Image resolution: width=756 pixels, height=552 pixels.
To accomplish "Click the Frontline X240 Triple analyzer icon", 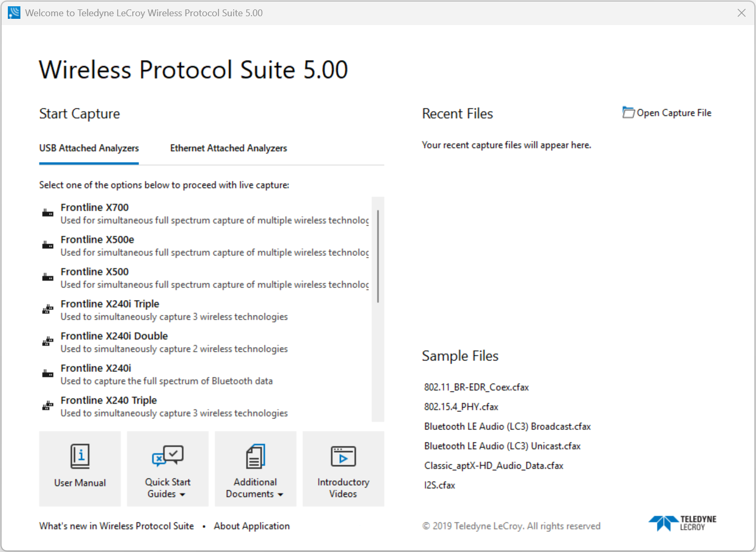I will pyautogui.click(x=48, y=406).
